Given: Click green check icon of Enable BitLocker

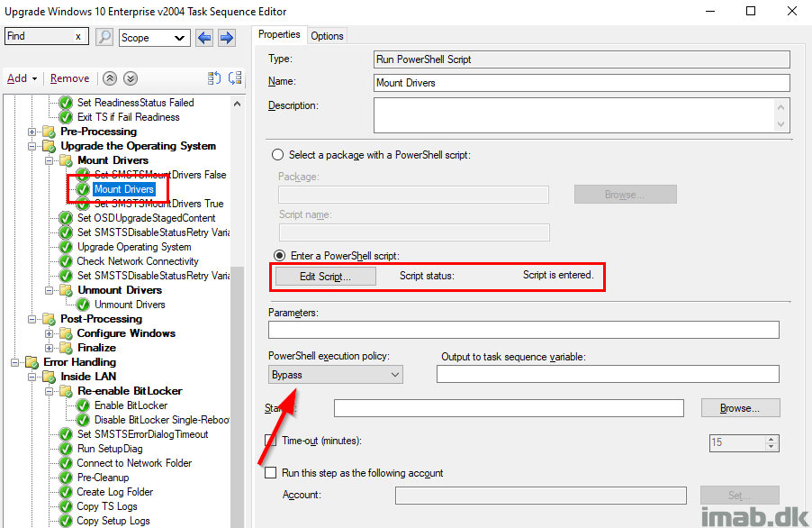Looking at the screenshot, I should [x=83, y=405].
